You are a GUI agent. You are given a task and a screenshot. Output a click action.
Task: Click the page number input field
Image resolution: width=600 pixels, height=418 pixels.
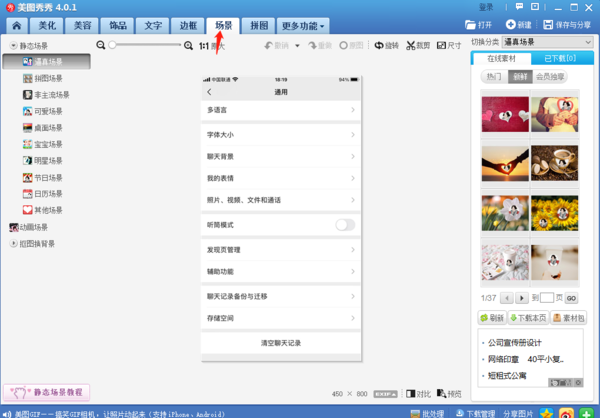547,298
